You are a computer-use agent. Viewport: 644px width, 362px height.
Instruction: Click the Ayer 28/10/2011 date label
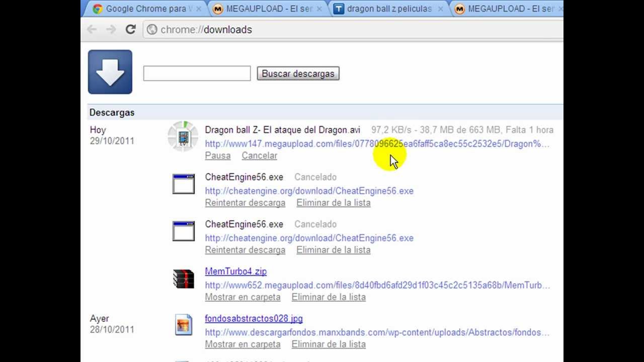[x=112, y=324]
